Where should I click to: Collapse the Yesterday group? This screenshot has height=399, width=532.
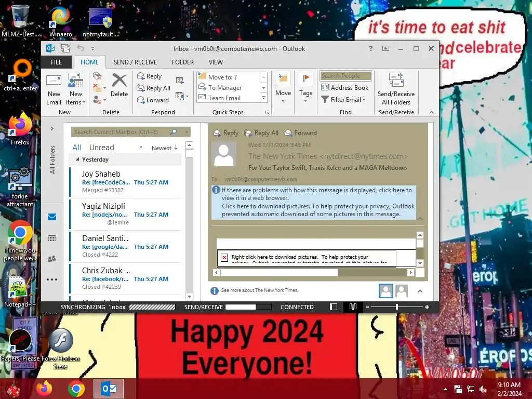(x=77, y=159)
